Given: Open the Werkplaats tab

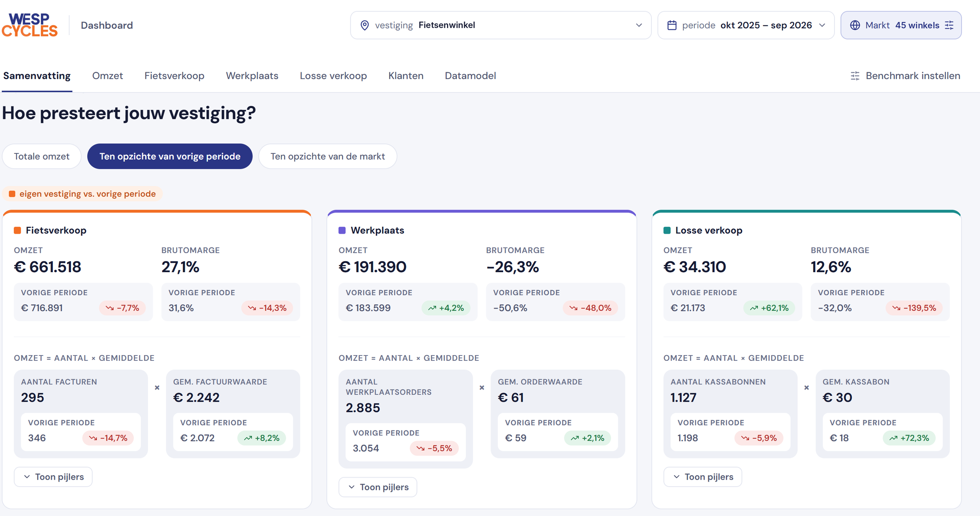Looking at the screenshot, I should 252,76.
